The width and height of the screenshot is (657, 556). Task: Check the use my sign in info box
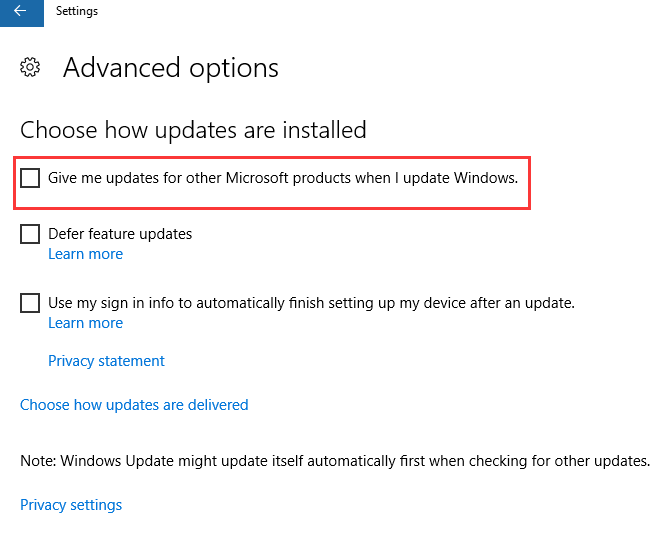30,303
